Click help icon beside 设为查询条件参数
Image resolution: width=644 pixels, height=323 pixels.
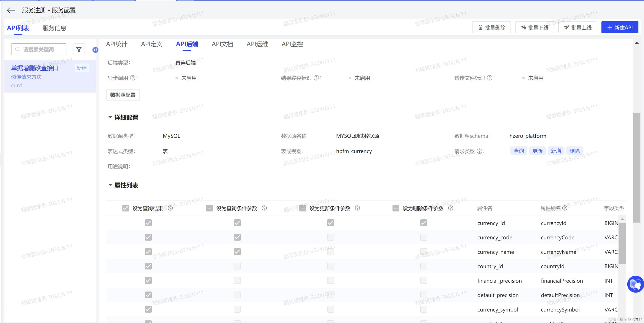[264, 208]
